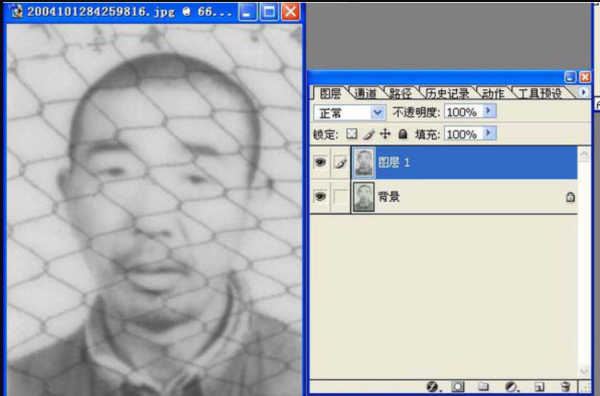Toggle lock image pixels brush icon

tap(368, 134)
